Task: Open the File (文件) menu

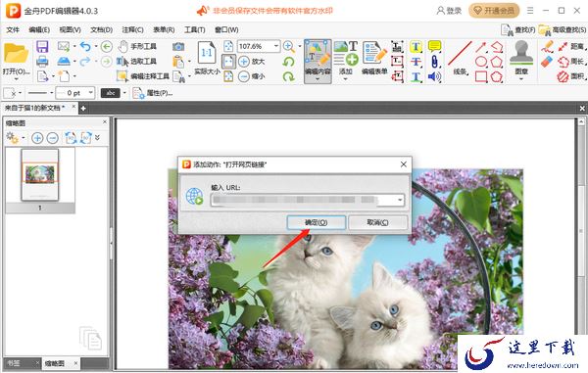Action: [x=13, y=29]
